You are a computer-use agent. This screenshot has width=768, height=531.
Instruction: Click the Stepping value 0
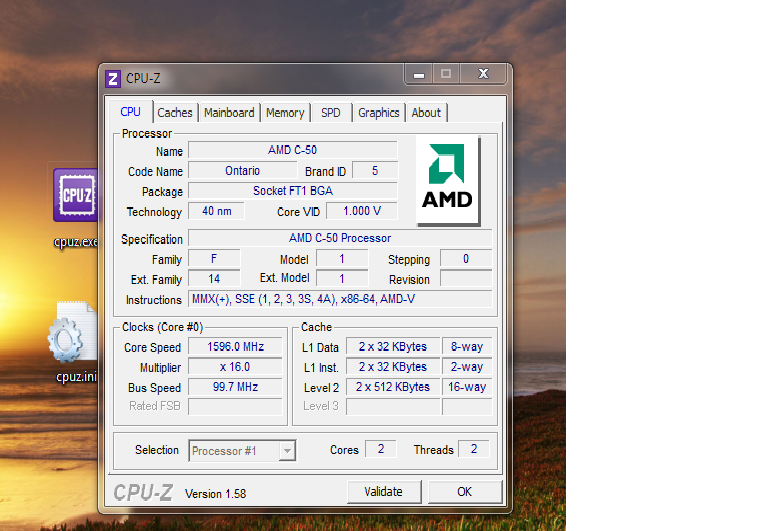[x=466, y=259]
